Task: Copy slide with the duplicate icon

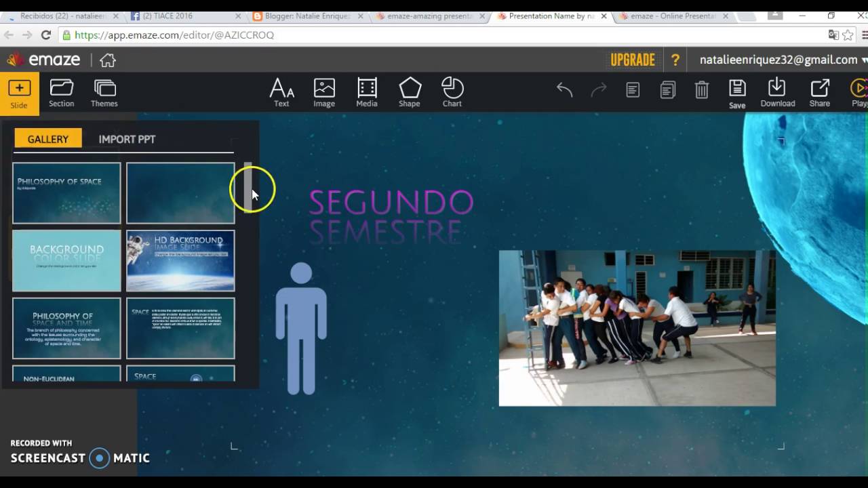Action: coord(668,89)
